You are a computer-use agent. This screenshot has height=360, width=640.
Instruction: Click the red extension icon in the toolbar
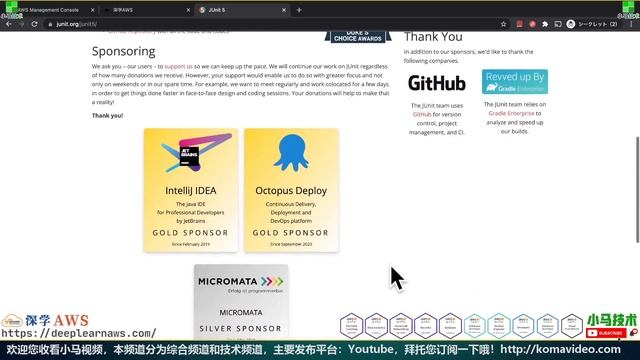click(519, 24)
